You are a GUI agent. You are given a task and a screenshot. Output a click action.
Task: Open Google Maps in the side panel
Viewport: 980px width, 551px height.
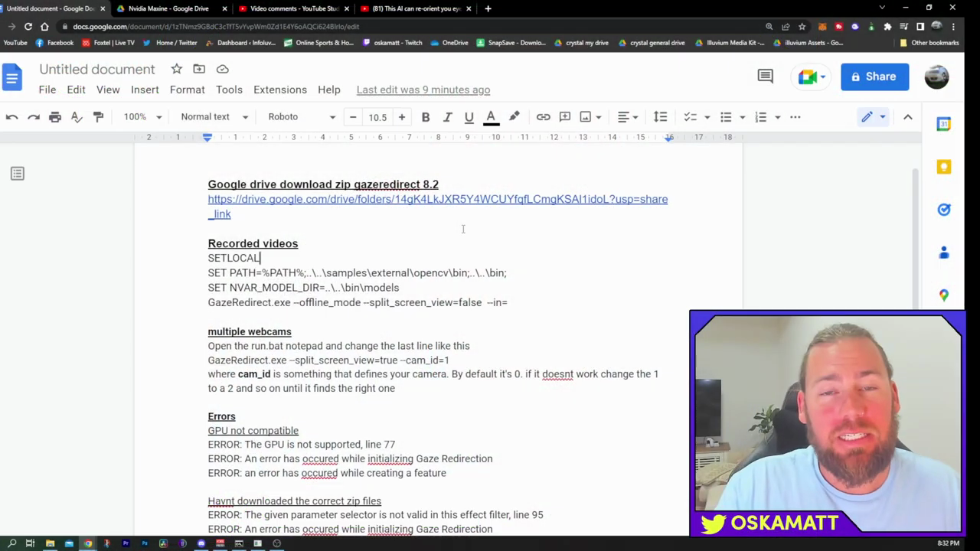point(944,295)
